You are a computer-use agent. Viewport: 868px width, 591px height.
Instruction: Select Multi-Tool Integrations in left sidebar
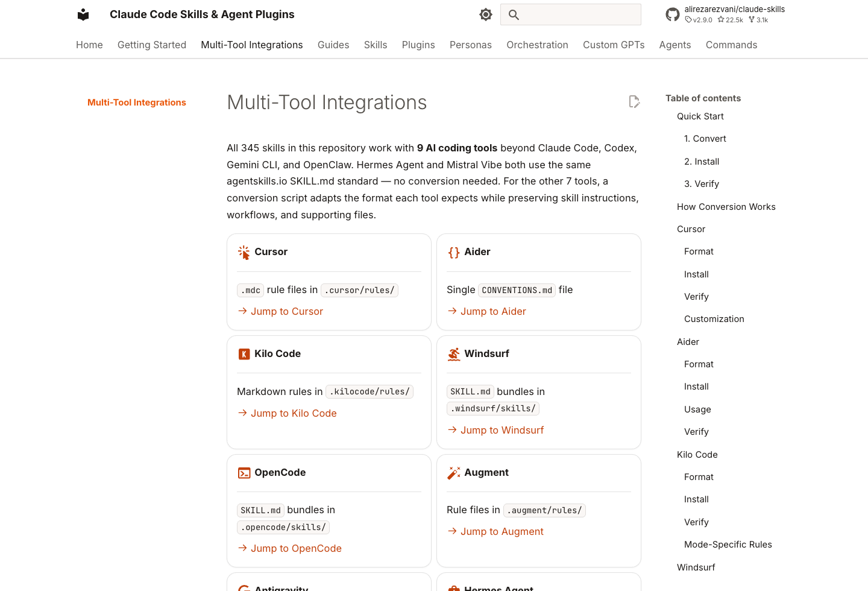coord(137,103)
